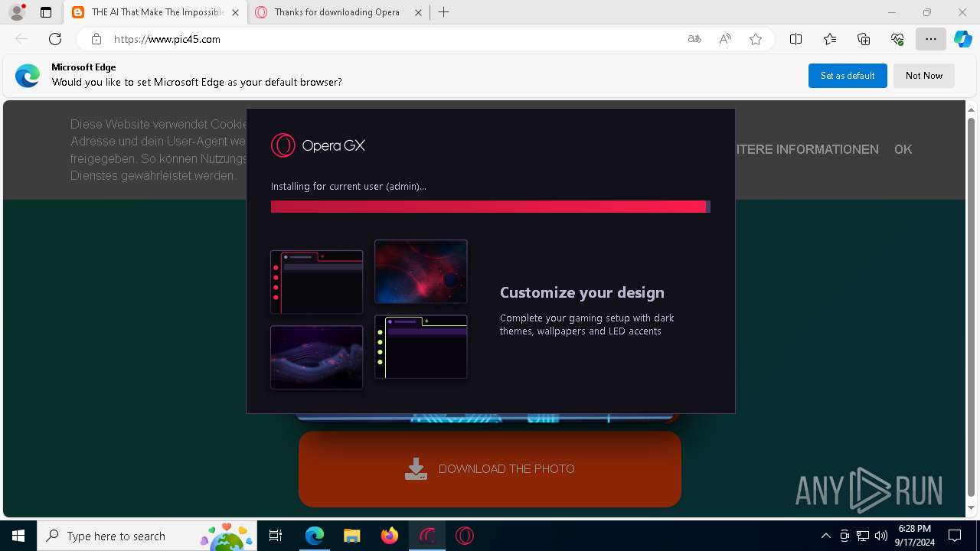Open Collections panel
Screen dimensions: 980x551
coord(864,39)
